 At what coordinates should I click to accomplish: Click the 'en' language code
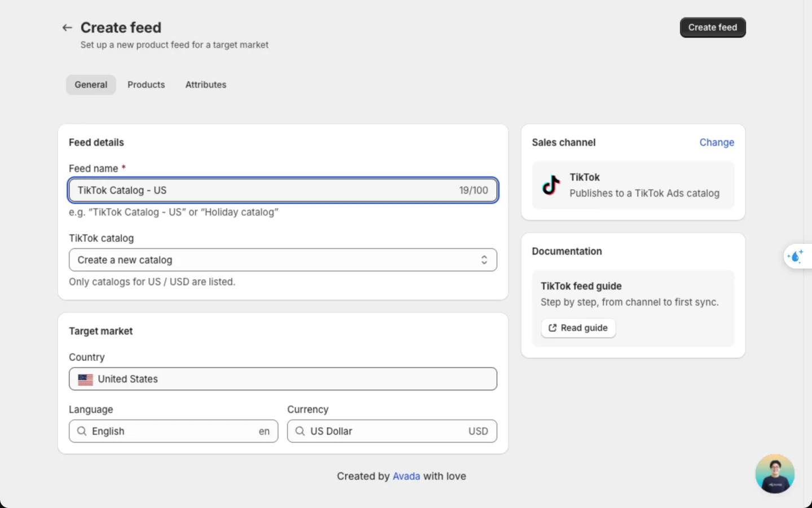(x=264, y=432)
